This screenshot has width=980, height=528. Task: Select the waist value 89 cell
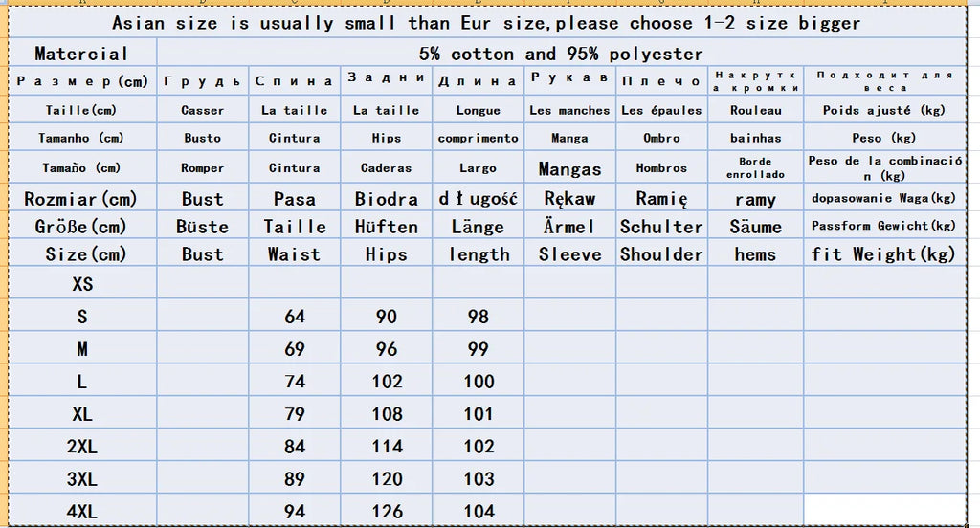295,479
